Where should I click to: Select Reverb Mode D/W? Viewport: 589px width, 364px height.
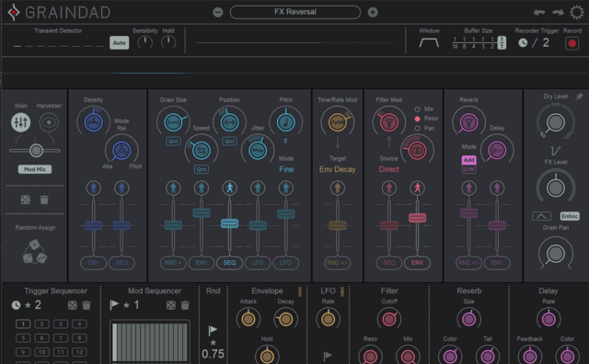[468, 169]
